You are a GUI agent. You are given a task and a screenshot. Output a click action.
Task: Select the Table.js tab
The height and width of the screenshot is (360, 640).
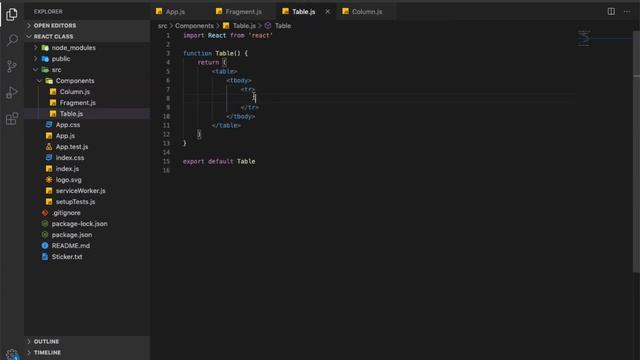pyautogui.click(x=303, y=11)
